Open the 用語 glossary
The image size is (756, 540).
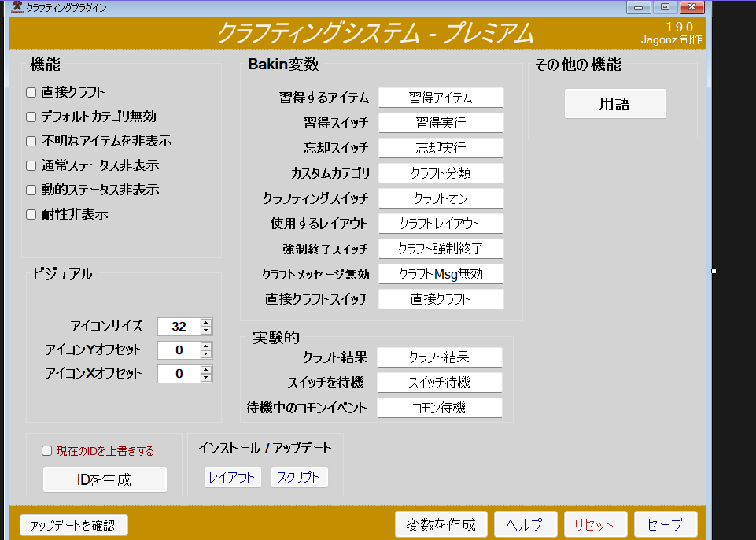615,103
